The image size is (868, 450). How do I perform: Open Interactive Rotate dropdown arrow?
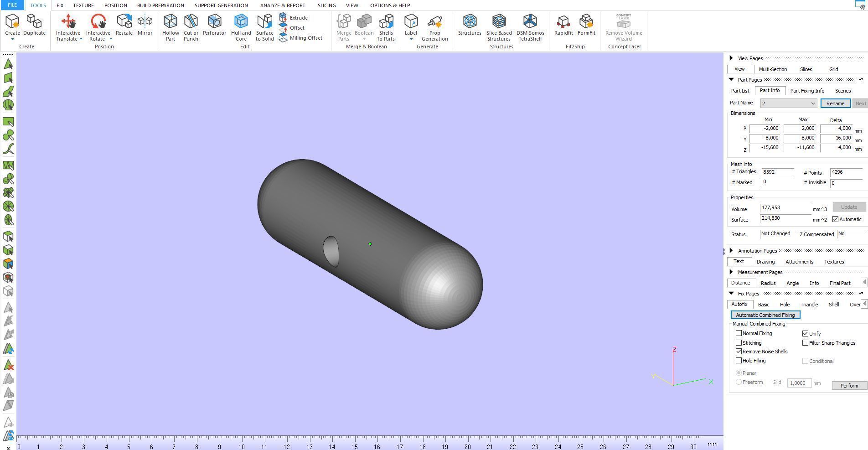pyautogui.click(x=111, y=39)
